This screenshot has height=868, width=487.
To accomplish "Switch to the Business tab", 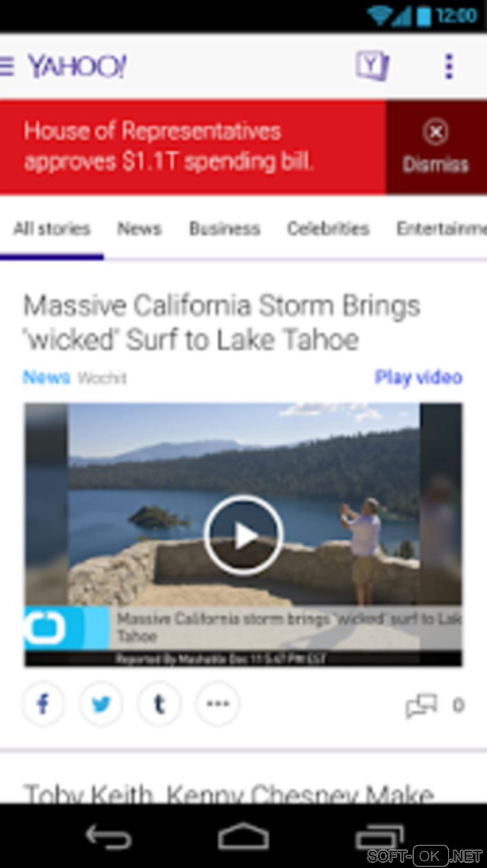I will [225, 229].
